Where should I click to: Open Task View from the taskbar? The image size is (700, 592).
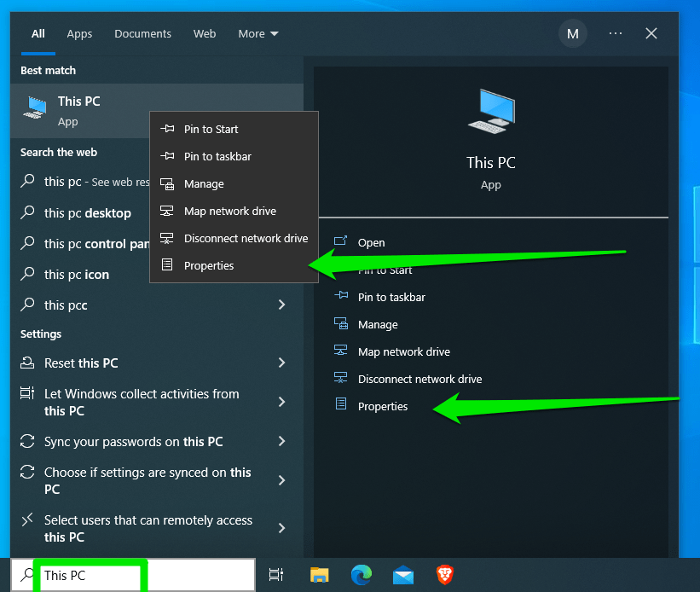276,575
